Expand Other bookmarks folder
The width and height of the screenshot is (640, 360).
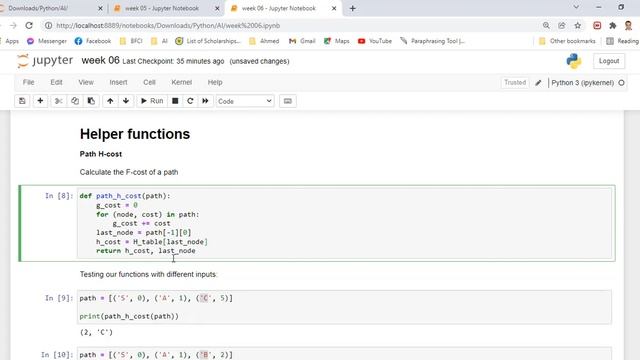coord(567,41)
